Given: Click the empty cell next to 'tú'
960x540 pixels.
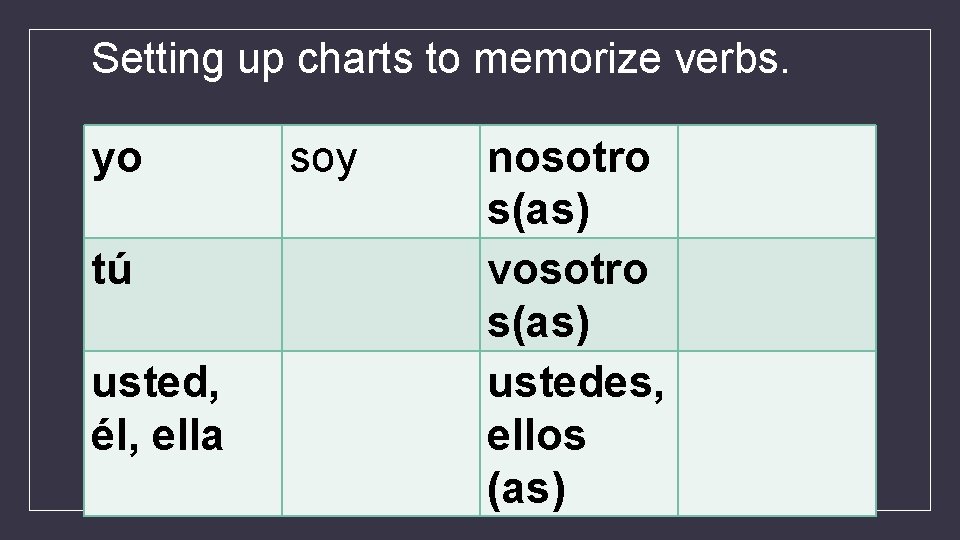Looking at the screenshot, I should 381,294.
